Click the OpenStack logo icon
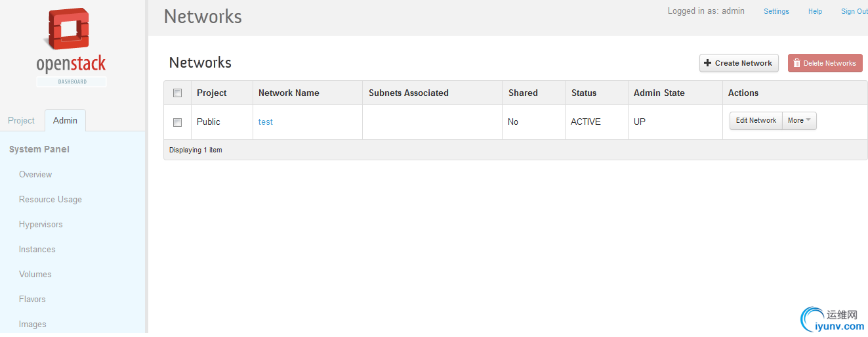868x337 pixels. tap(68, 31)
